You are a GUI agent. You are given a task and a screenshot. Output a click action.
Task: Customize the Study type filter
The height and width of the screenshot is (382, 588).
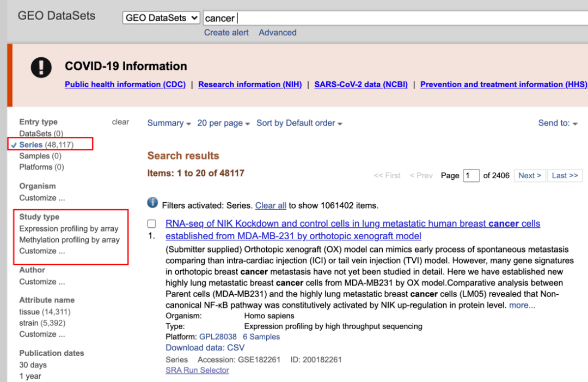(x=42, y=251)
